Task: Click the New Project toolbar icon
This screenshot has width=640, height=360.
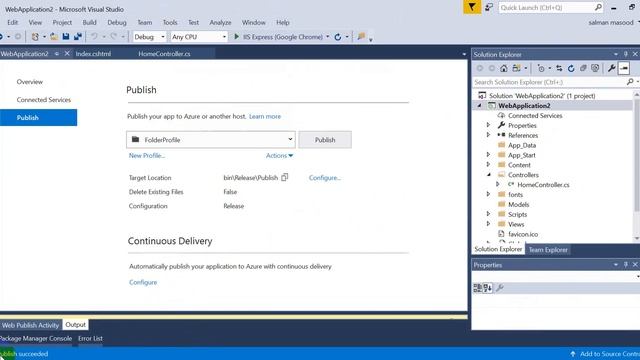Action: click(35, 37)
